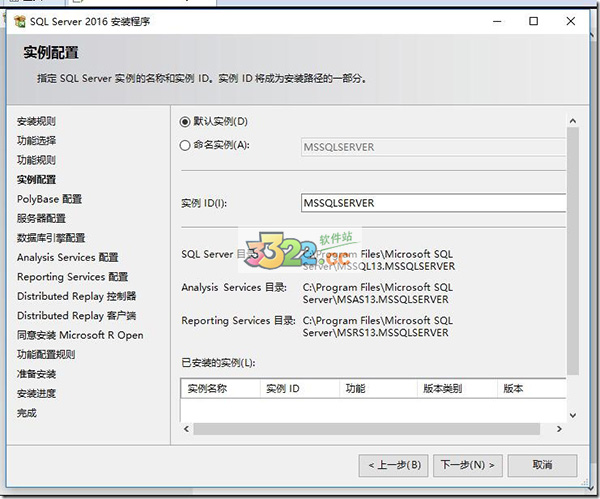Image resolution: width=600 pixels, height=499 pixels.
Task: Click 功能规则 in the left step list
Action: click(x=36, y=160)
